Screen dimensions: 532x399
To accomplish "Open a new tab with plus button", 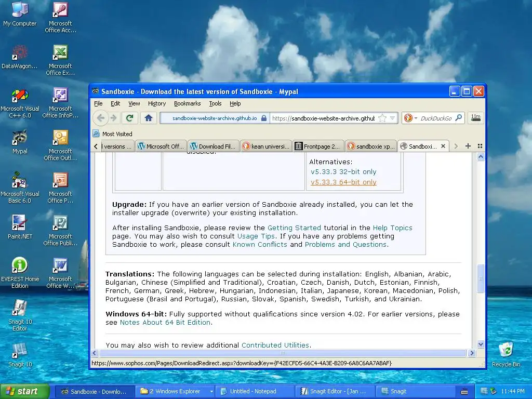I will click(x=468, y=146).
